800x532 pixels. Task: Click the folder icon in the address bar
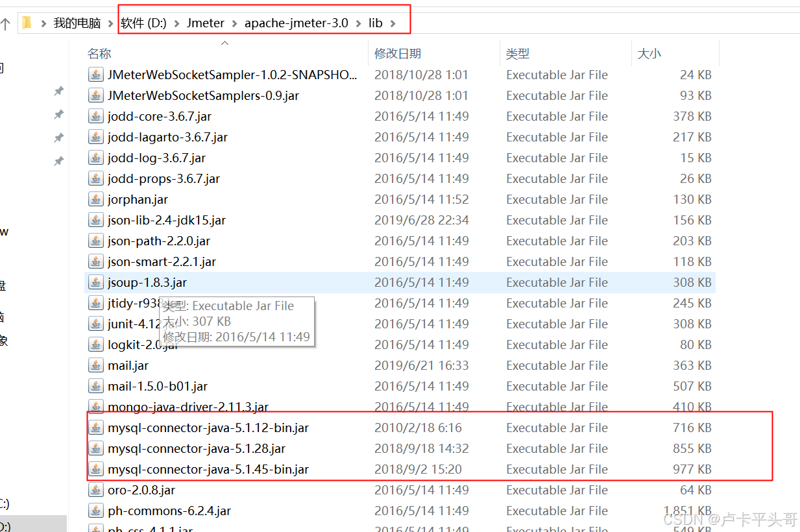27,23
